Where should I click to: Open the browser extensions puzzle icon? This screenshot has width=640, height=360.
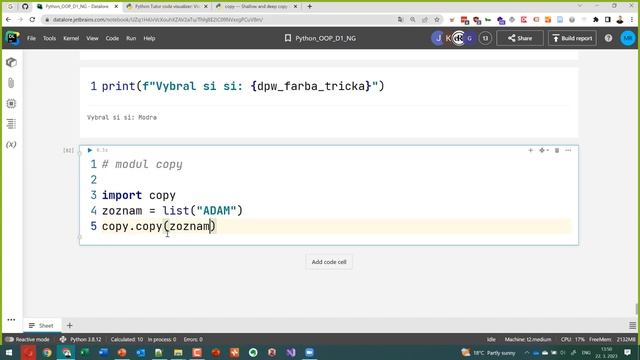point(596,19)
